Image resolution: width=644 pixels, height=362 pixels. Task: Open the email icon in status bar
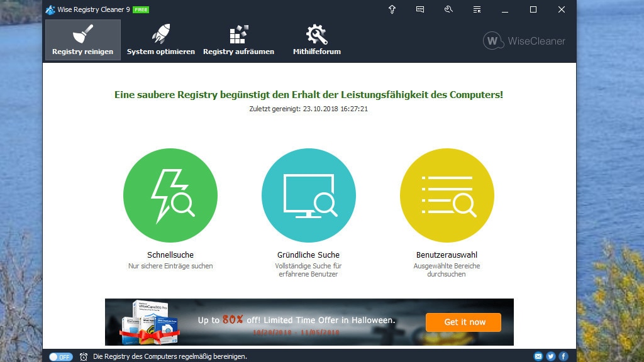538,356
